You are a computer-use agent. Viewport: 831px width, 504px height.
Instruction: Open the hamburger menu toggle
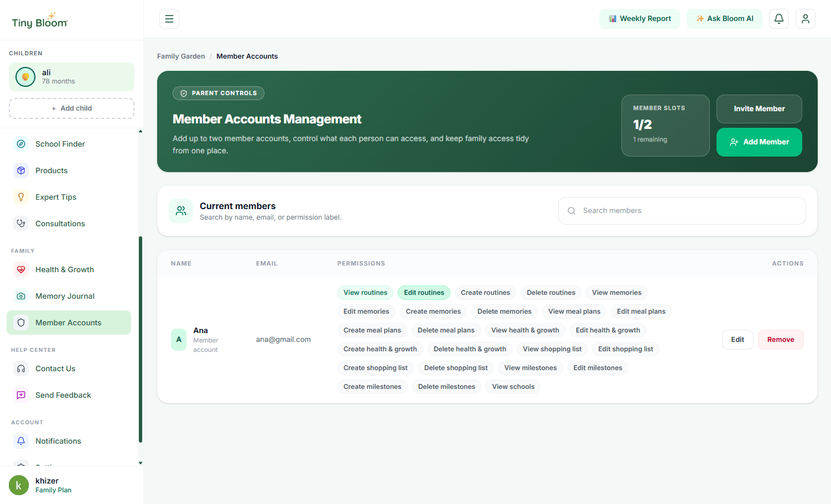click(x=169, y=19)
